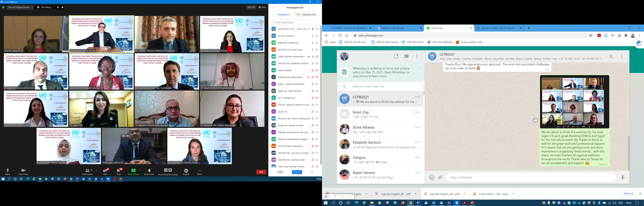644x206 pixels.
Task: Toggle microphone for UNCTAD Ms. Elona Lazaj
Action: point(312,50)
